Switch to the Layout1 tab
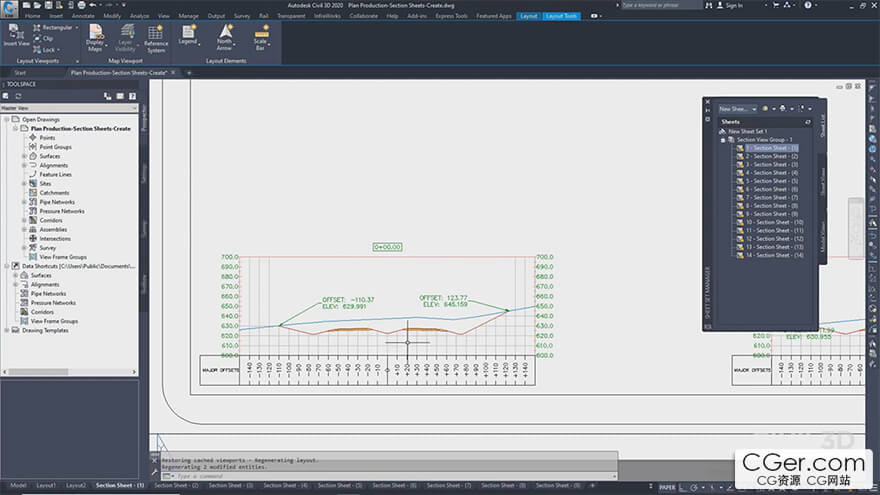The width and height of the screenshot is (880, 495). pyautogui.click(x=46, y=485)
